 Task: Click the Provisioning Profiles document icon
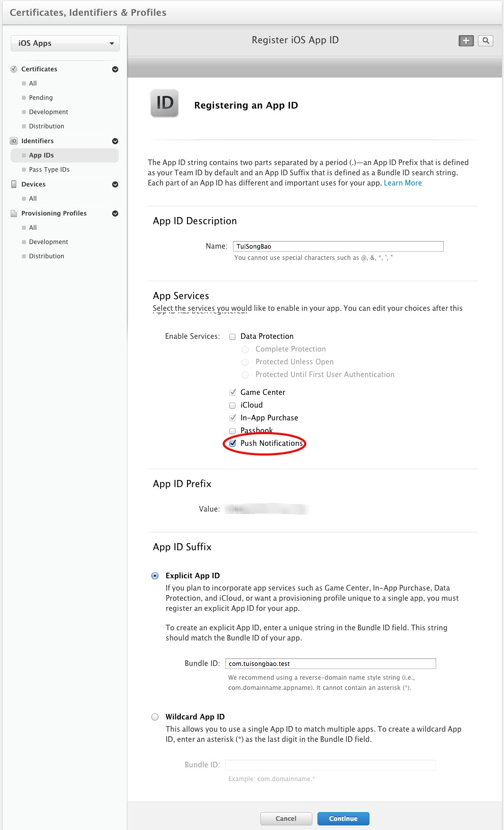(14, 213)
